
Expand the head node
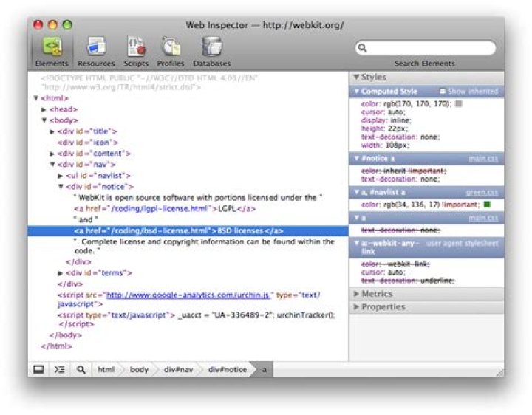tap(44, 109)
